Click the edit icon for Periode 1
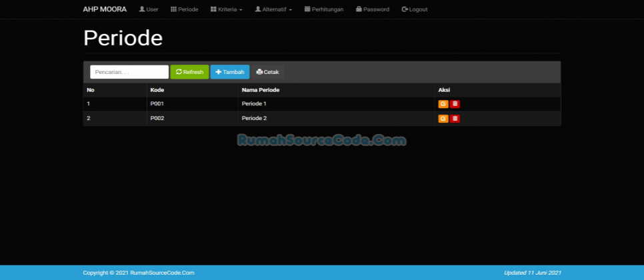The height and width of the screenshot is (280, 644). [443, 104]
